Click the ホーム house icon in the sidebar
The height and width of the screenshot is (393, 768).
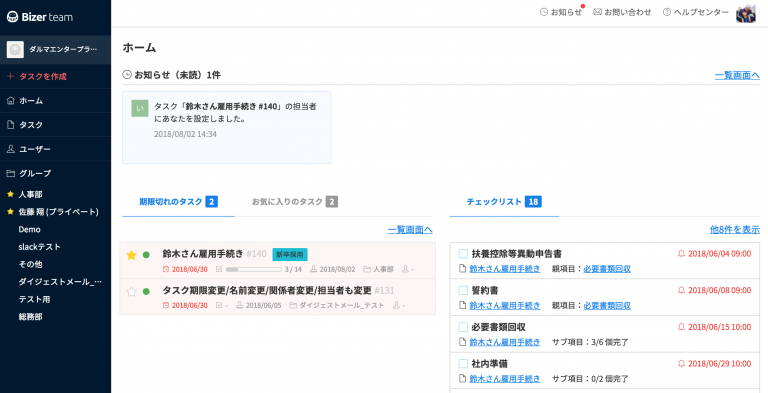pos(11,100)
